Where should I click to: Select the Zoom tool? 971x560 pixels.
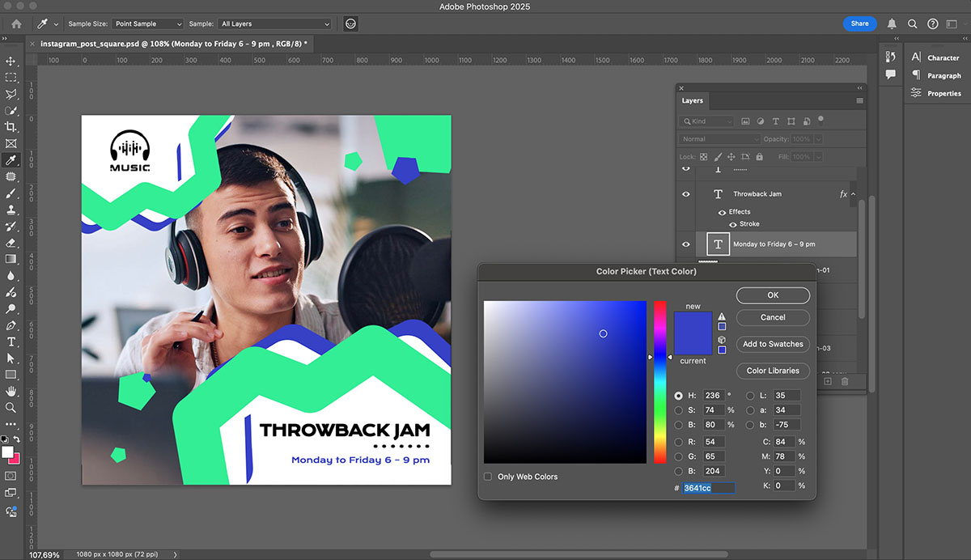click(11, 408)
